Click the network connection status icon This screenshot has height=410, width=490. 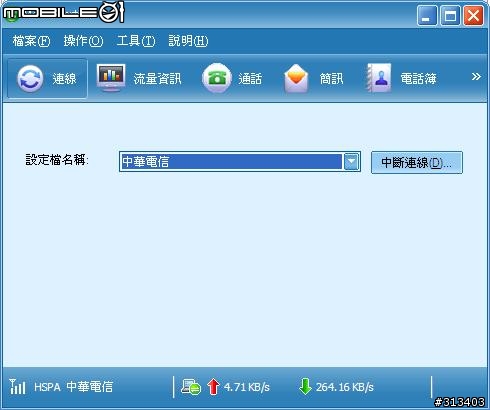tap(191, 387)
